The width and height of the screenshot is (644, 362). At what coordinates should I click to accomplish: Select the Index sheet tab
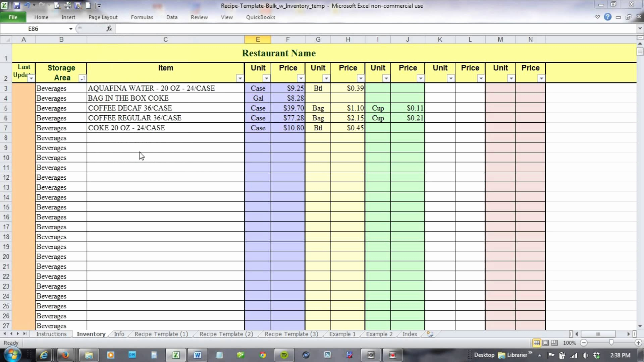pyautogui.click(x=409, y=334)
